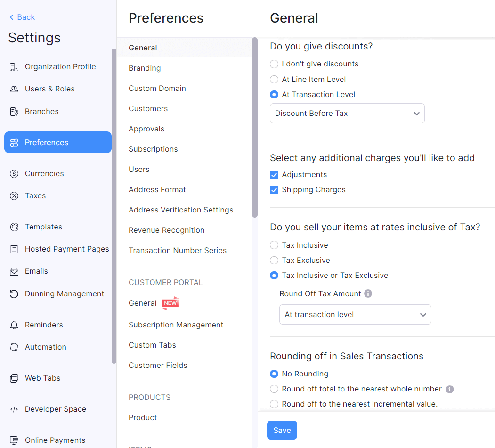Click the info icon beside Round Off Tax Amount
The height and width of the screenshot is (448, 495).
368,293
